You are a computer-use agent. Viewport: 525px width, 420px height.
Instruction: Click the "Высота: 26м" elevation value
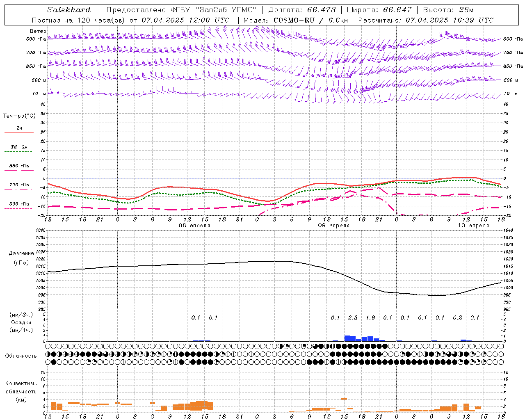(x=448, y=10)
